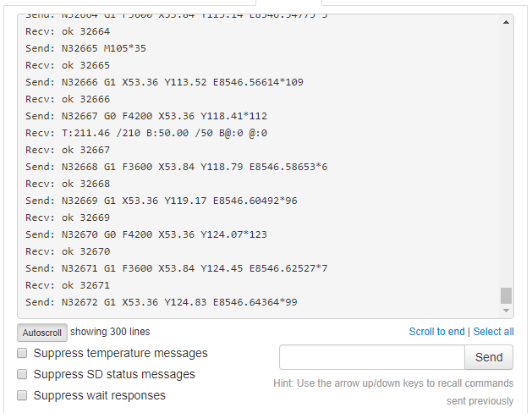Enable Suppress SD status messages checkbox
Viewport: 532px width, 413px height.
coord(23,374)
